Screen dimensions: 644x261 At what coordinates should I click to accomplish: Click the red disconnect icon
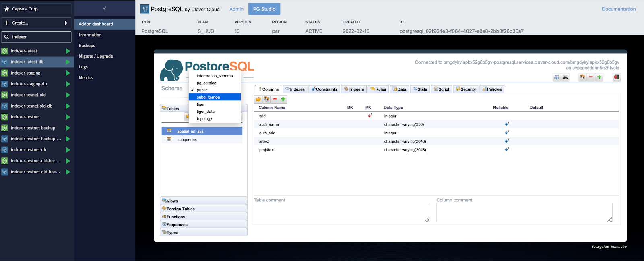coord(616,77)
